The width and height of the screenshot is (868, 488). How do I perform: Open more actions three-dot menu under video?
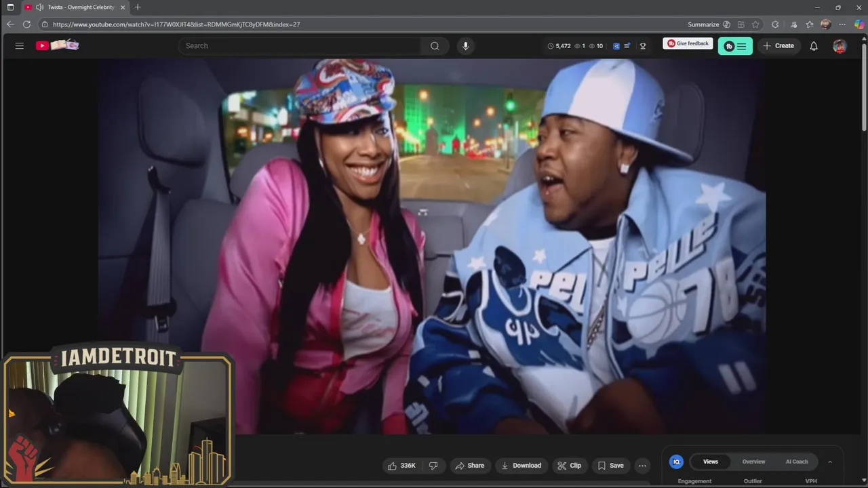642,466
